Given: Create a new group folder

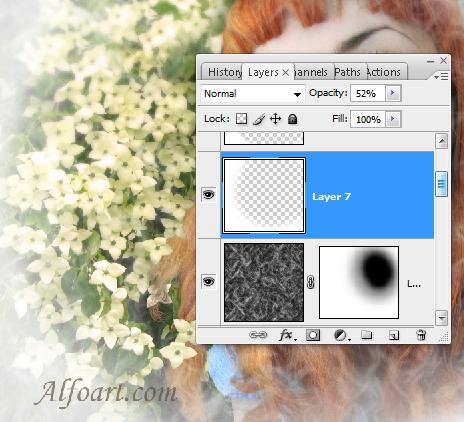Looking at the screenshot, I should pos(367,335).
